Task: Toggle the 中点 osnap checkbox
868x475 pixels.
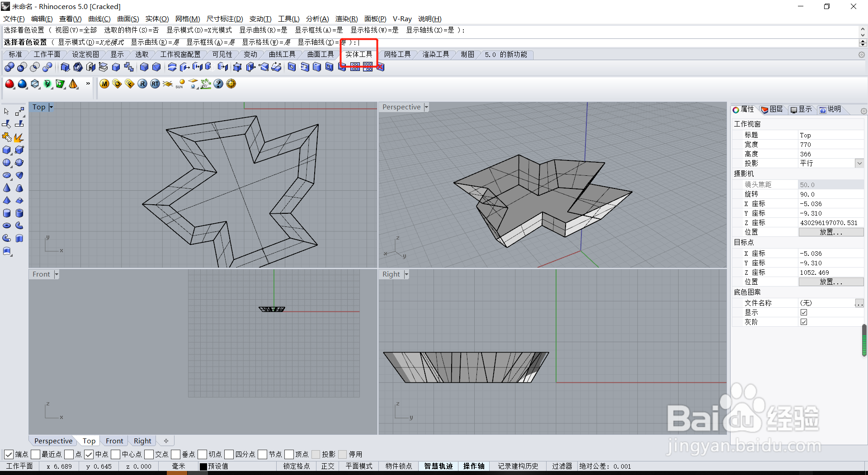Action: [x=89, y=454]
